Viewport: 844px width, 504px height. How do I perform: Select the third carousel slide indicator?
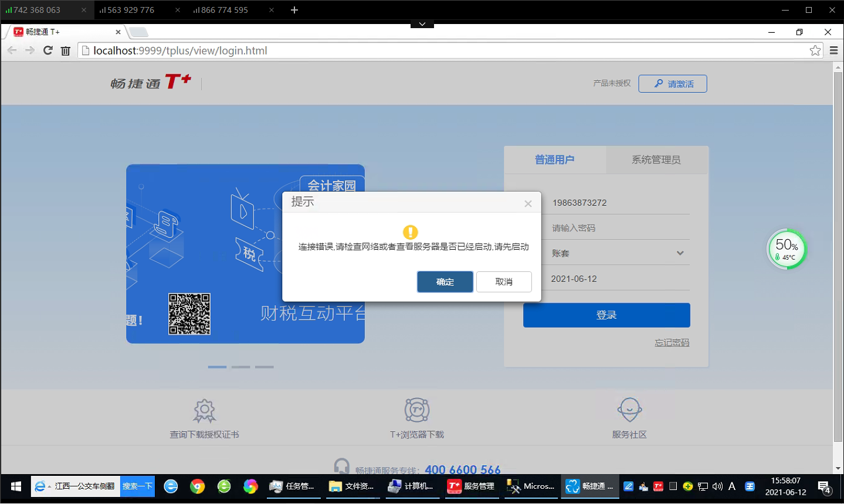pyautogui.click(x=264, y=367)
